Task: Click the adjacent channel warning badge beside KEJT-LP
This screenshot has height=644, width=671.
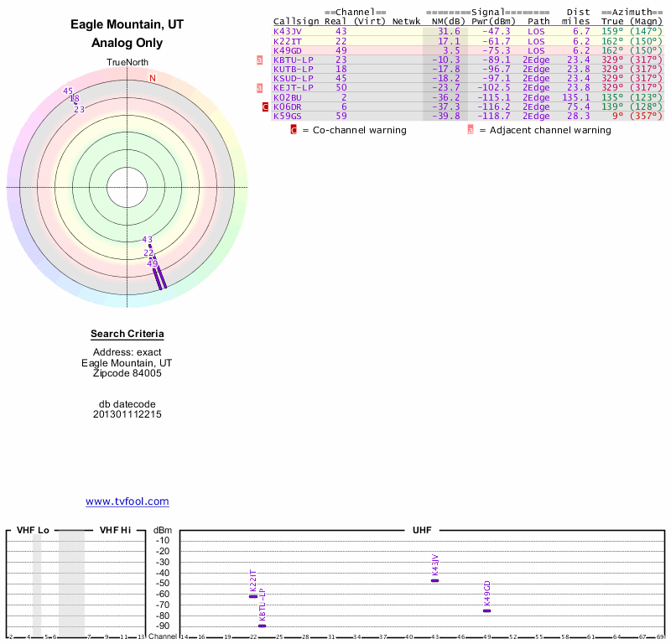Action: click(x=259, y=88)
